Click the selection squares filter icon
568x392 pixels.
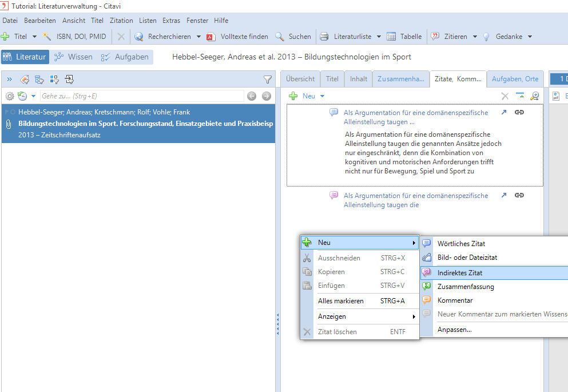pos(54,80)
